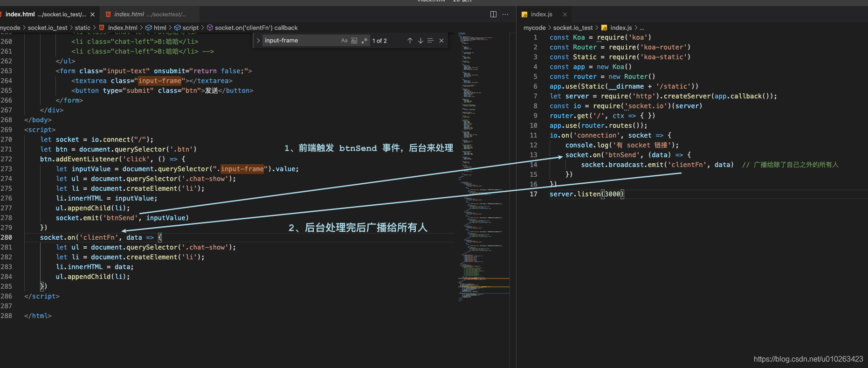Toggle Use Regular Expression in find widget
Viewport: 868px width, 368px height.
(364, 41)
